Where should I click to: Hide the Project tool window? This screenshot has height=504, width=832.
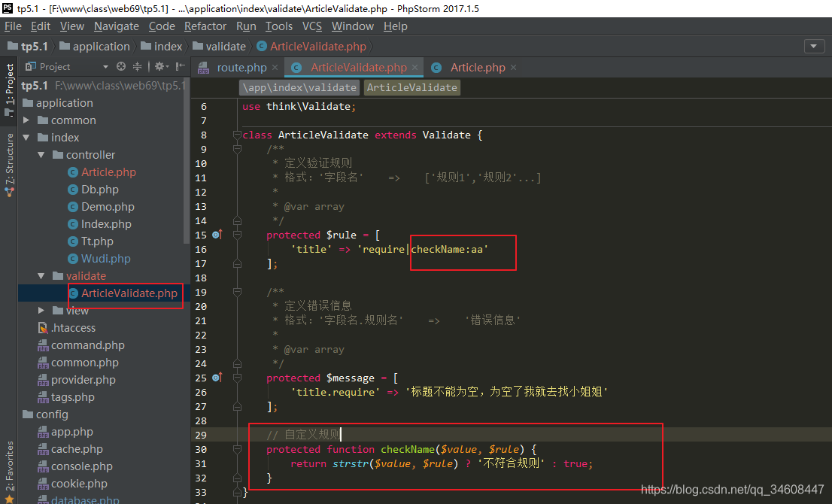181,66
